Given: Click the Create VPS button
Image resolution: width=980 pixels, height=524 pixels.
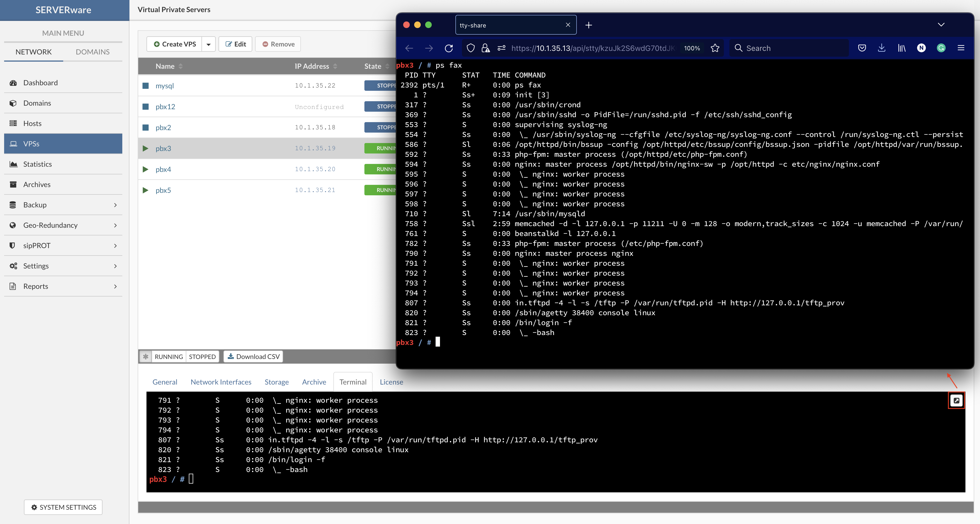Looking at the screenshot, I should pos(175,44).
